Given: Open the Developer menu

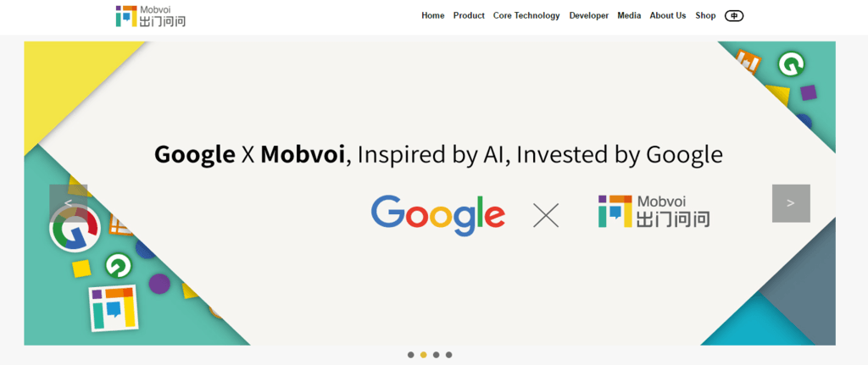Looking at the screenshot, I should pyautogui.click(x=589, y=15).
